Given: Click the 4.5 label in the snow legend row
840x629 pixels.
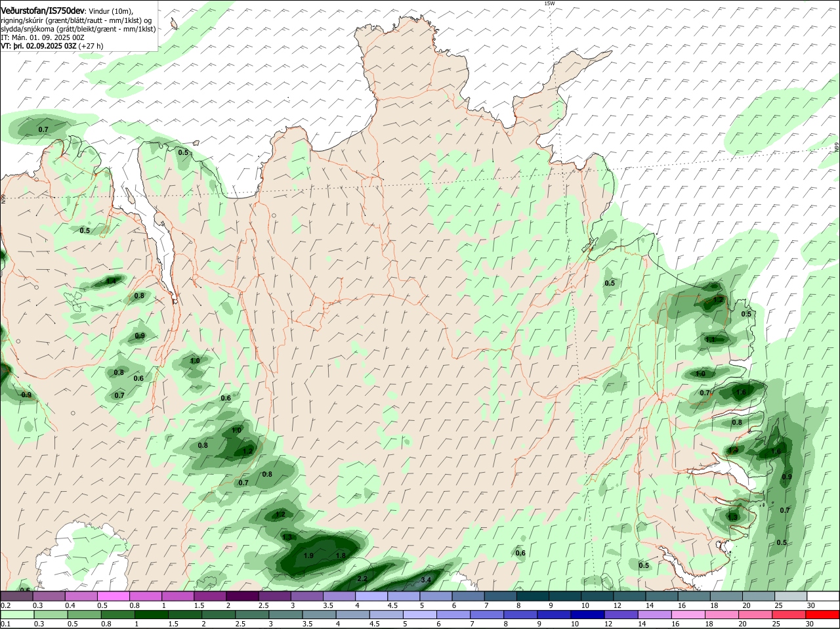Looking at the screenshot, I should [392, 605].
